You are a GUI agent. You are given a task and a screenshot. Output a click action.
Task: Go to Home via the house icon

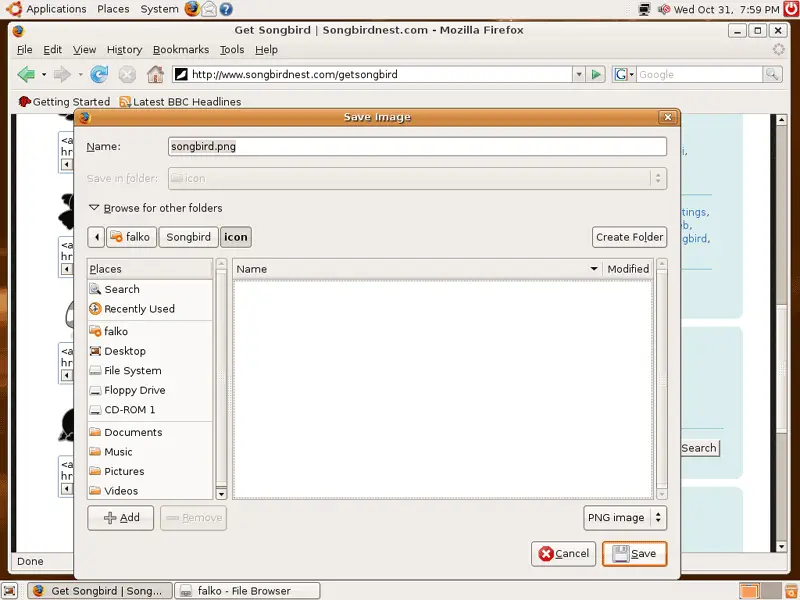pyautogui.click(x=155, y=74)
